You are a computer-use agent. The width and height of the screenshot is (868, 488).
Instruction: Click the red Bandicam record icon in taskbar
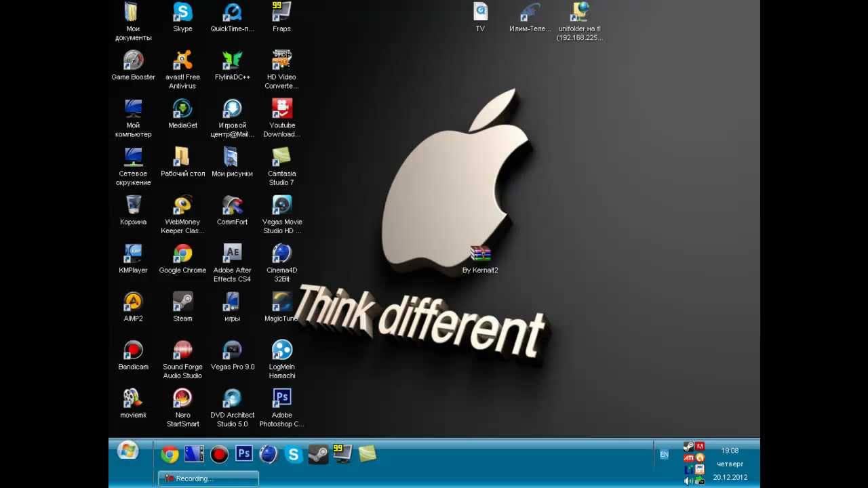tap(219, 454)
